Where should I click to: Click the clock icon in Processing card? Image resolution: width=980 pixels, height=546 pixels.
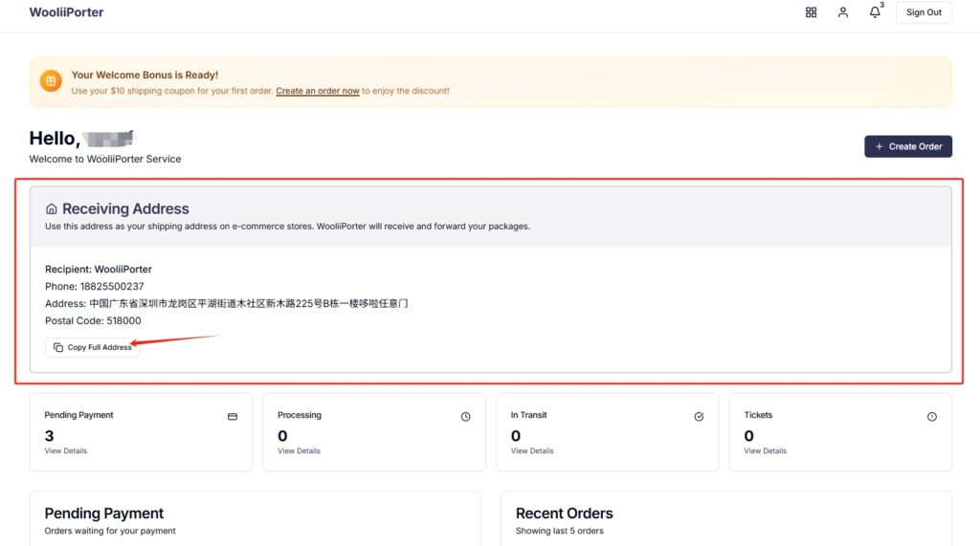(466, 417)
